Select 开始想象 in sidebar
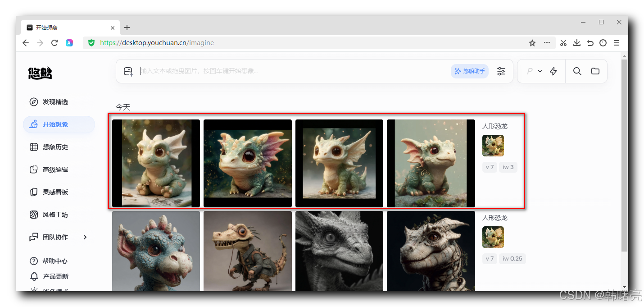Image resolution: width=644 pixels, height=307 pixels. tap(59, 124)
